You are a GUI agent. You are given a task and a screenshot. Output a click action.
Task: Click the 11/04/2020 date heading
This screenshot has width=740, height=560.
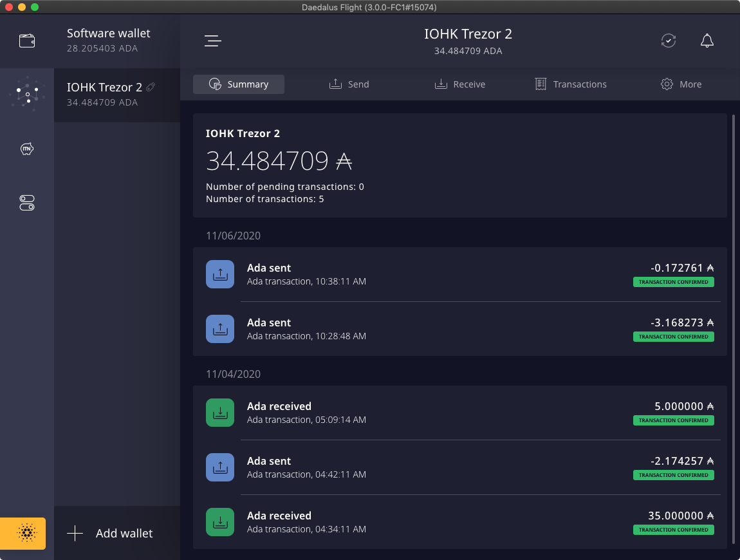[x=233, y=374]
